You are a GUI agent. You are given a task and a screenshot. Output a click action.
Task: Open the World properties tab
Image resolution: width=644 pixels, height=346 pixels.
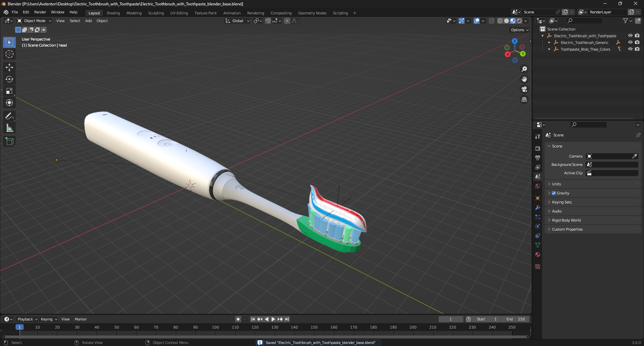pos(538,186)
